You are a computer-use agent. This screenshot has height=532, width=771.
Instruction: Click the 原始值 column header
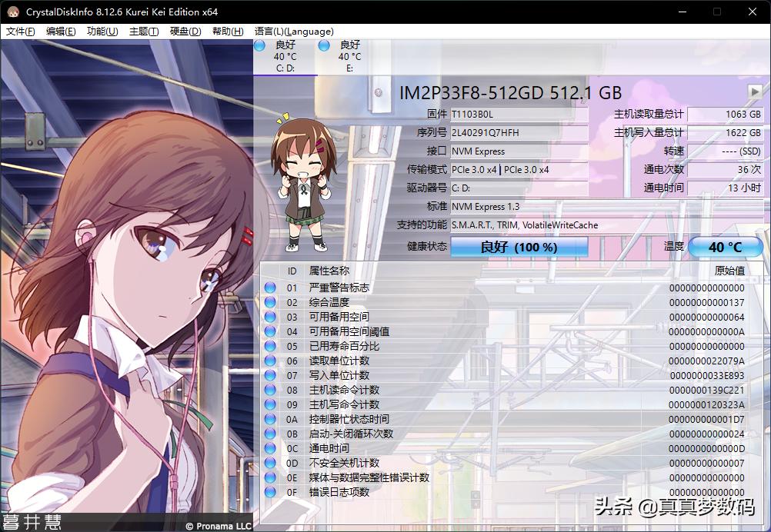(729, 271)
